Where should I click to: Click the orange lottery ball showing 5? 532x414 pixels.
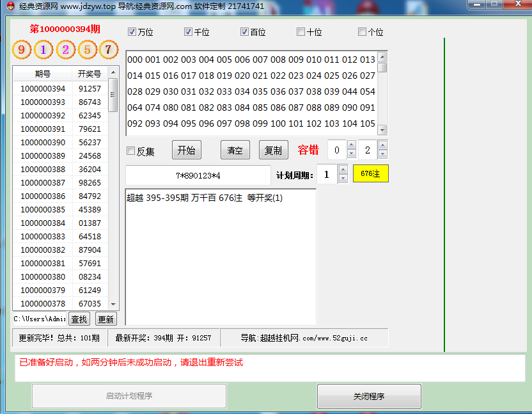[x=88, y=49]
